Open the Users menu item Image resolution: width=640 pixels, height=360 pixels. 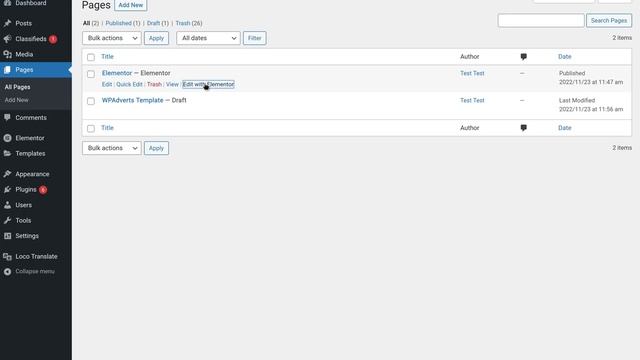click(x=23, y=205)
